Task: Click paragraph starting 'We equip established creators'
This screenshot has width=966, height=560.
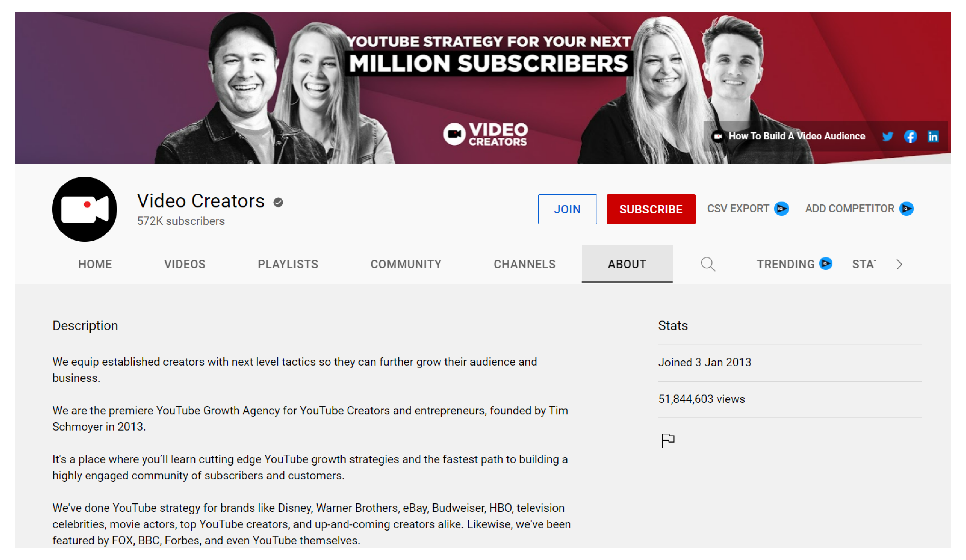Action: (x=294, y=370)
